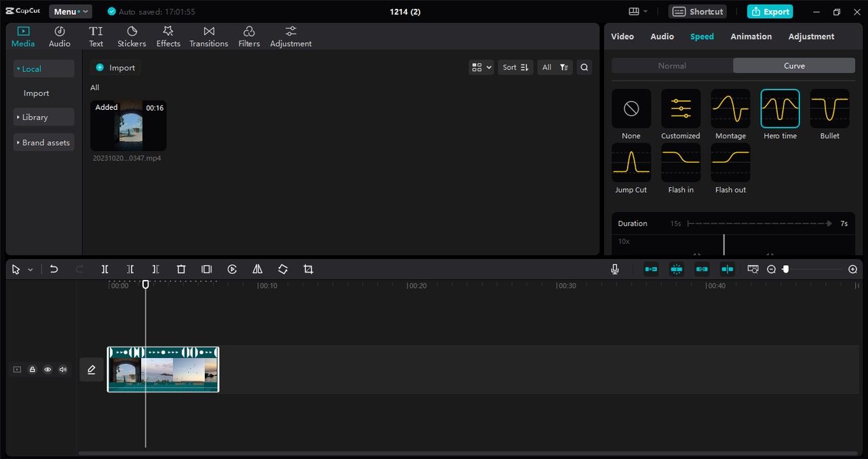Toggle timeline linkage
Screen dimensions: 868x459
click(702, 269)
